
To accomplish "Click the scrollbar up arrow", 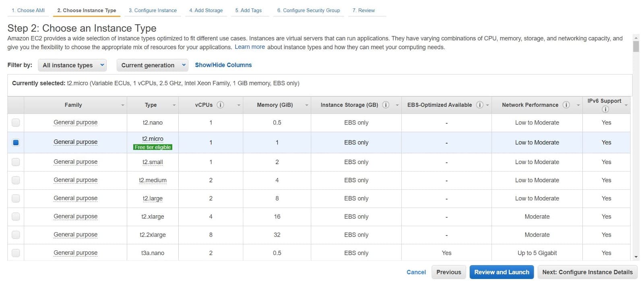I will coord(636,37).
